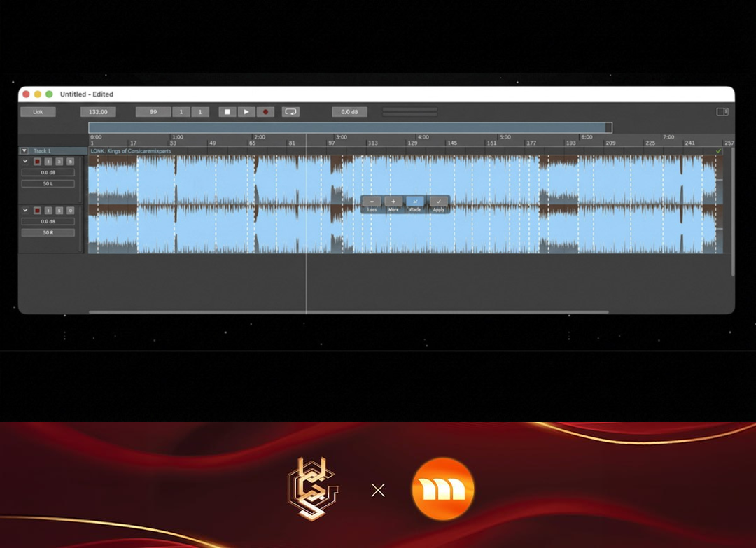Screen dimensions: 756x548
Task: Expand the chevron on the 50 L channel
Action: (x=25, y=161)
